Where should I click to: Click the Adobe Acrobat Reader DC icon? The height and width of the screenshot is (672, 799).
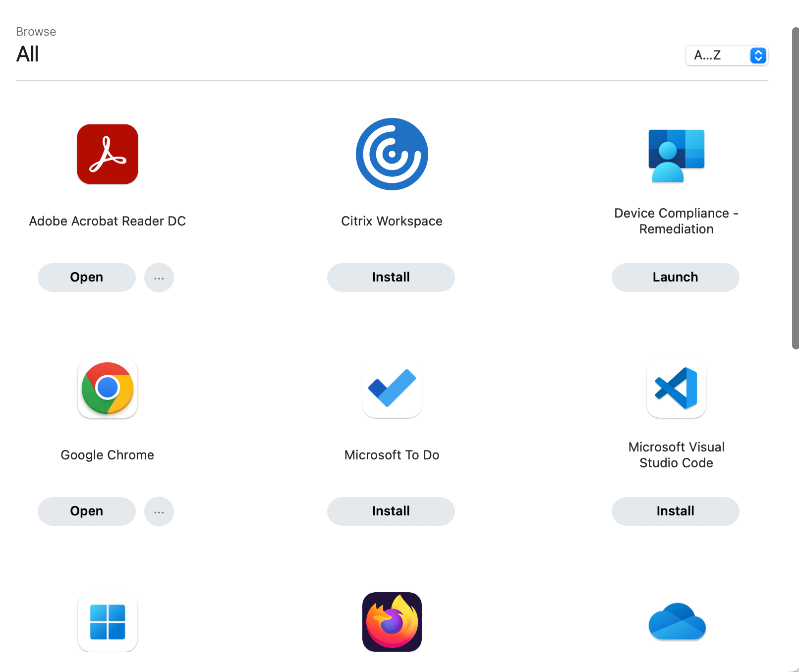(x=108, y=154)
